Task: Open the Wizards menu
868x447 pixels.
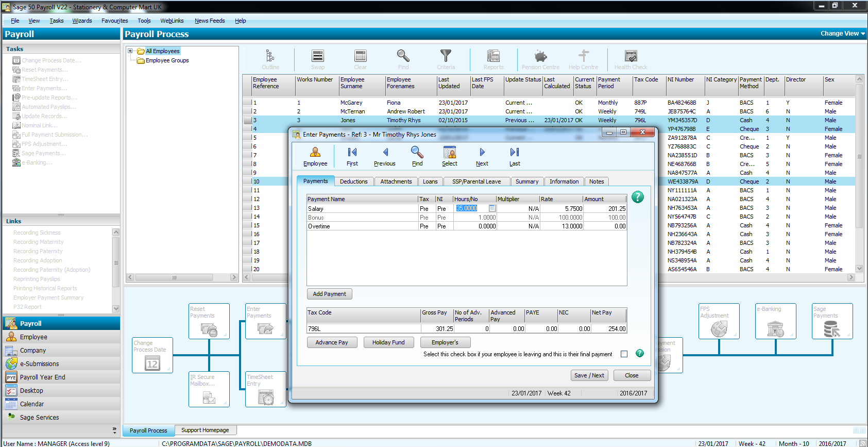Action: click(x=82, y=21)
